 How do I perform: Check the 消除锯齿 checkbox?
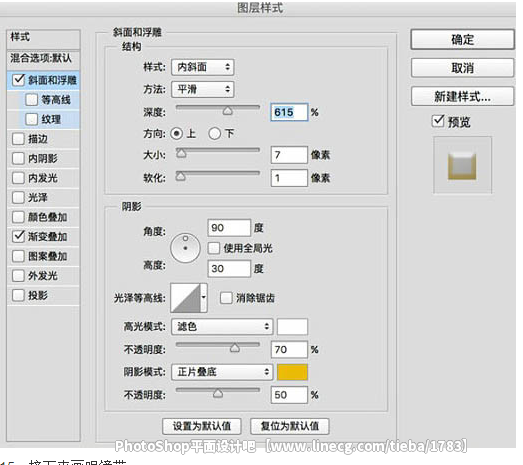(x=226, y=298)
